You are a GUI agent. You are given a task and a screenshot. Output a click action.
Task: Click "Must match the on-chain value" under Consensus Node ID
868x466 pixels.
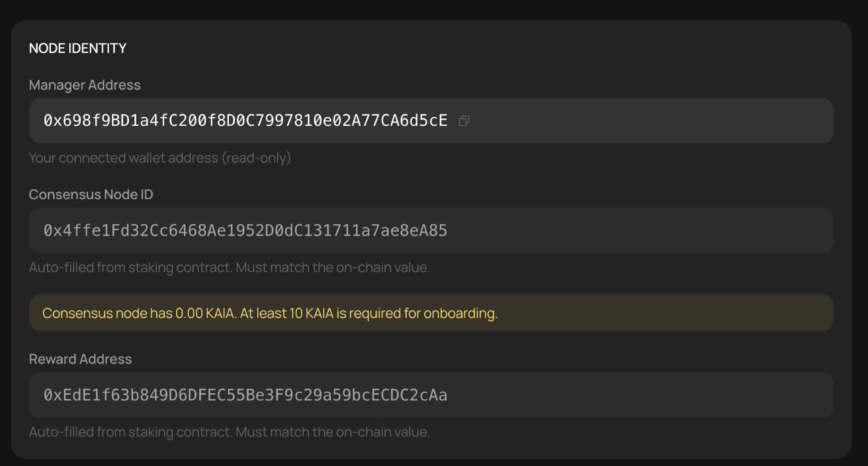332,268
